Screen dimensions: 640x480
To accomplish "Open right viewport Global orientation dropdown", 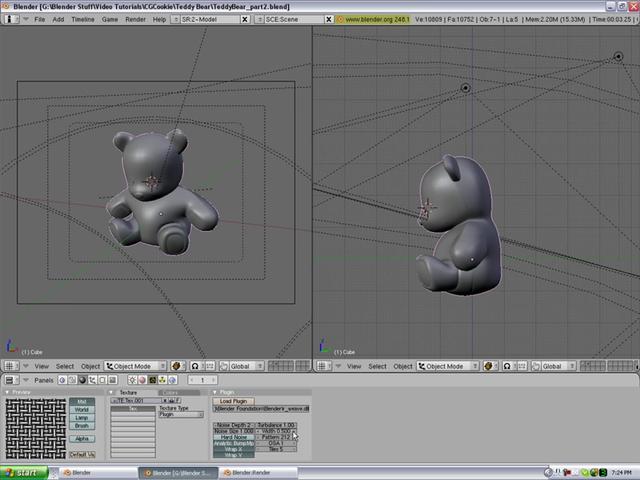I will coord(558,366).
